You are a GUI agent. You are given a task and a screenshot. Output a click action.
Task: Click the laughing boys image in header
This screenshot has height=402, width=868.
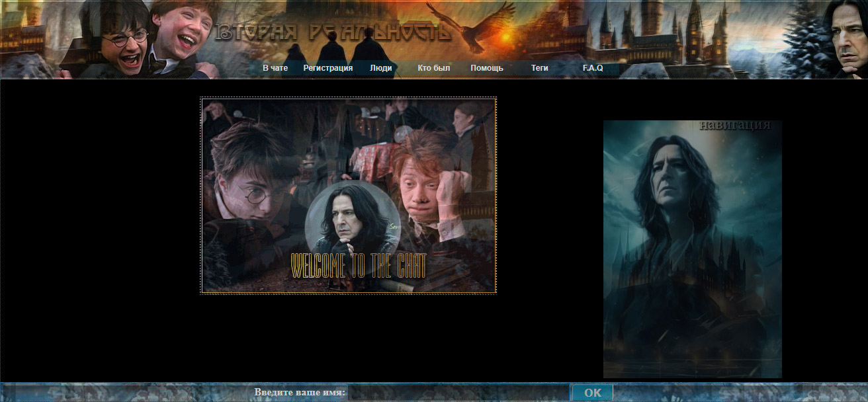152,38
